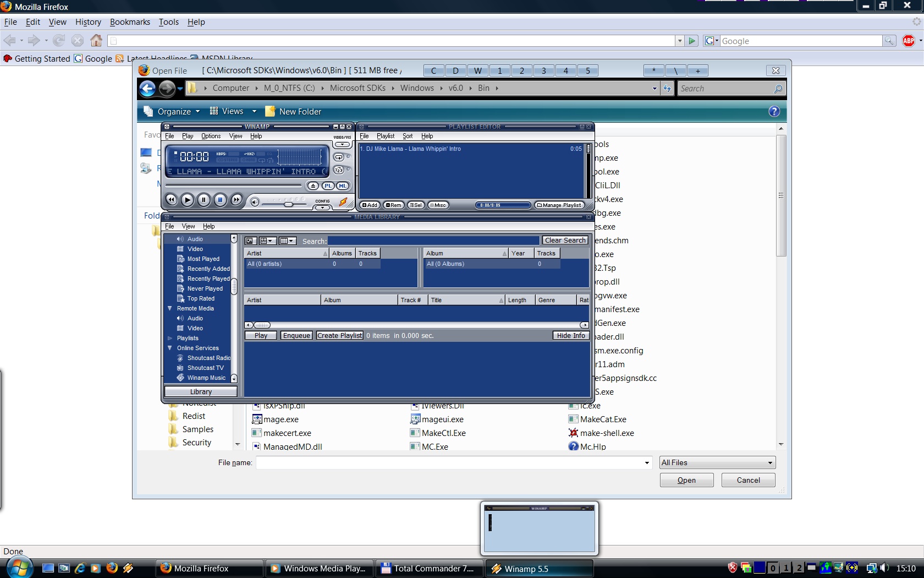Collapse the Online Services tree node
Image resolution: width=924 pixels, height=578 pixels.
click(170, 348)
